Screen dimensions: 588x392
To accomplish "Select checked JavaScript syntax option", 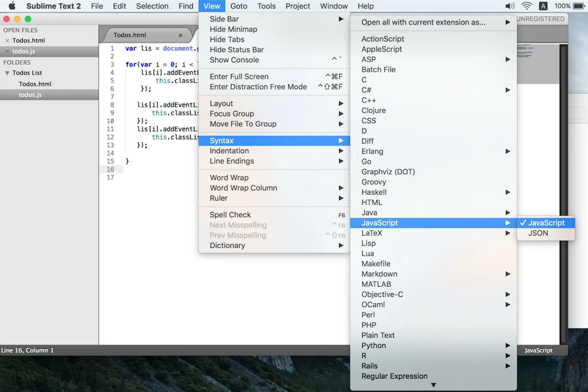I will (546, 223).
